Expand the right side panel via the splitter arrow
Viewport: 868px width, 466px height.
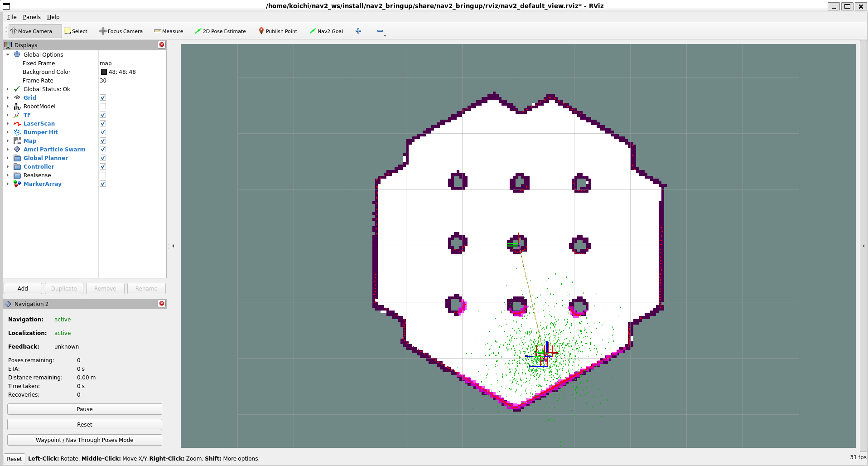tap(863, 246)
